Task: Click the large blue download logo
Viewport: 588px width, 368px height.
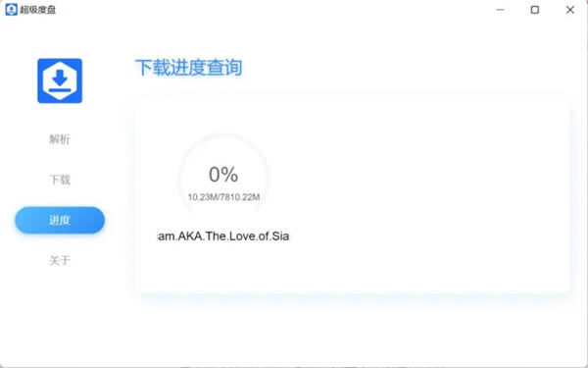Action: (60, 80)
